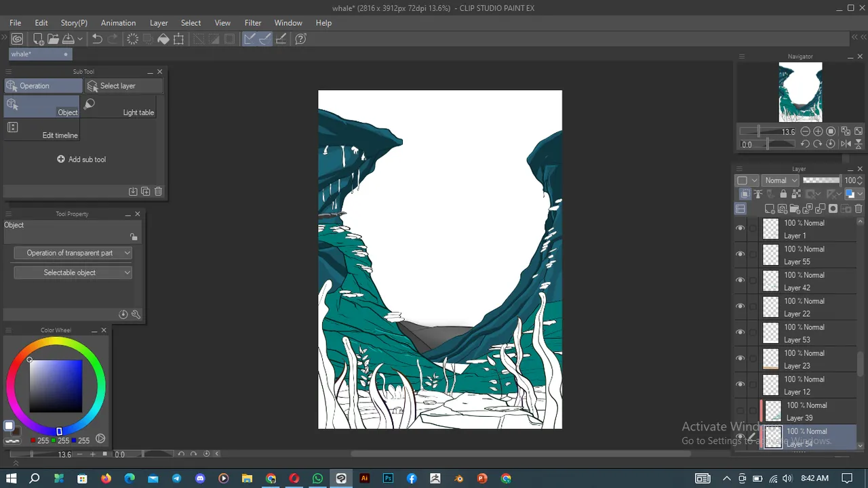The height and width of the screenshot is (488, 868).
Task: Undo the last action
Action: point(98,39)
